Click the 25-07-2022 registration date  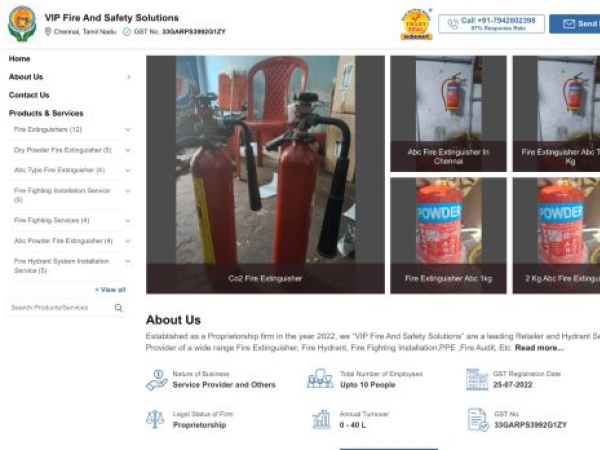coord(513,385)
